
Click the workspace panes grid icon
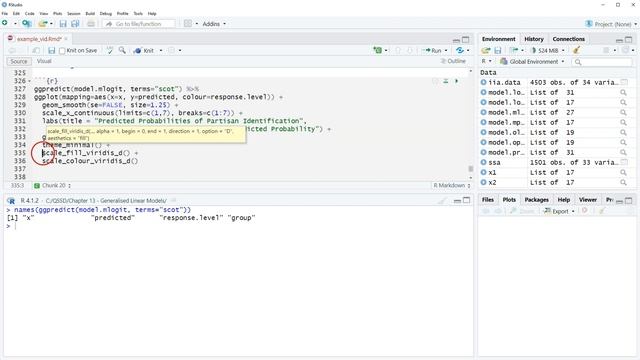click(188, 24)
